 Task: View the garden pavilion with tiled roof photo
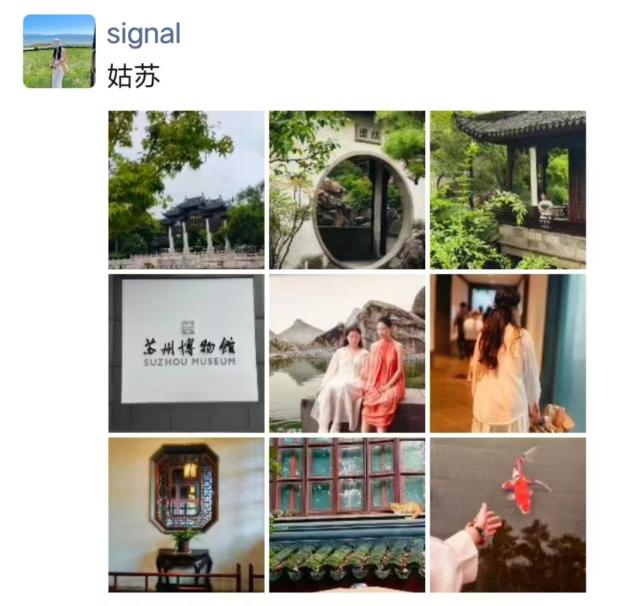tap(508, 190)
